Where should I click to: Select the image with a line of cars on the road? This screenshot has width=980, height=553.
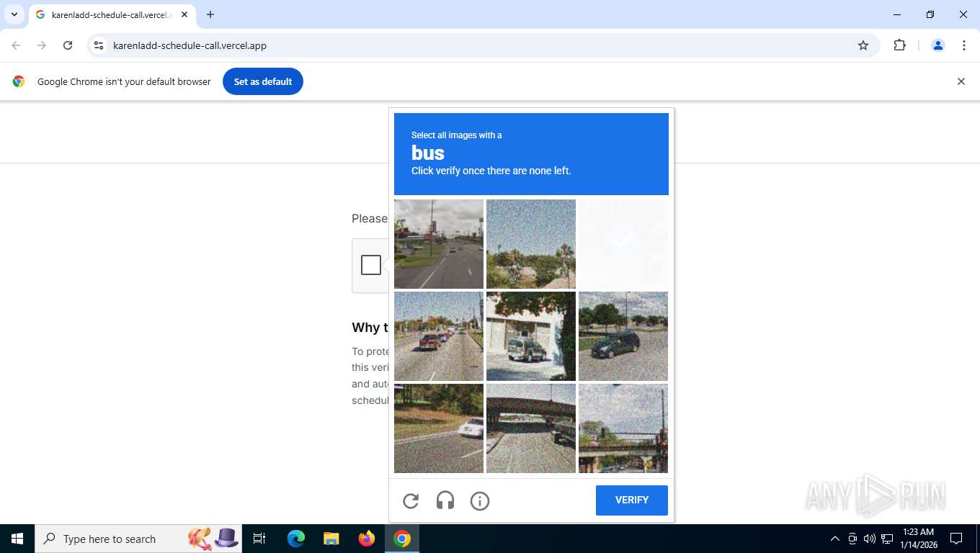pyautogui.click(x=439, y=336)
